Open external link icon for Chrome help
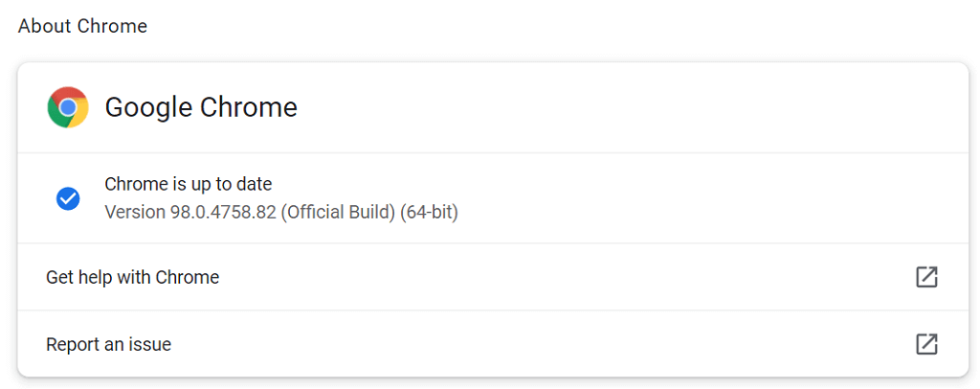This screenshot has width=980, height=389. tap(925, 277)
